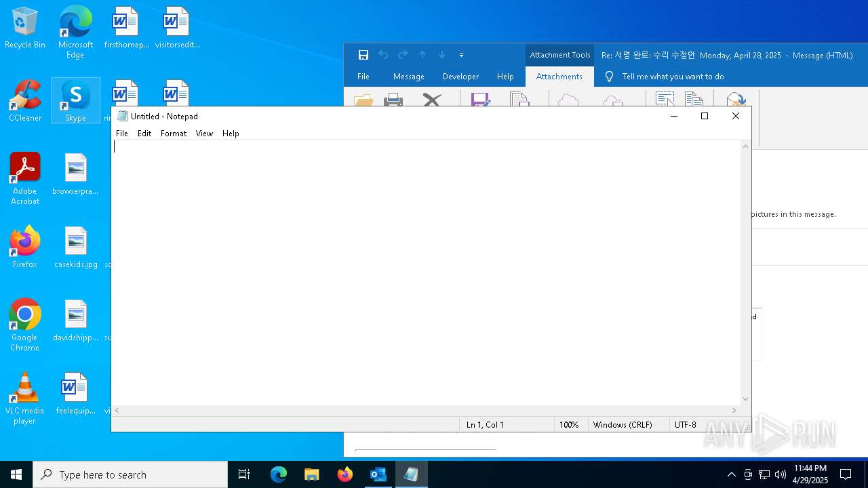Select the browserpra... image file on the desktop
The height and width of the screenshot is (488, 868).
point(75,174)
